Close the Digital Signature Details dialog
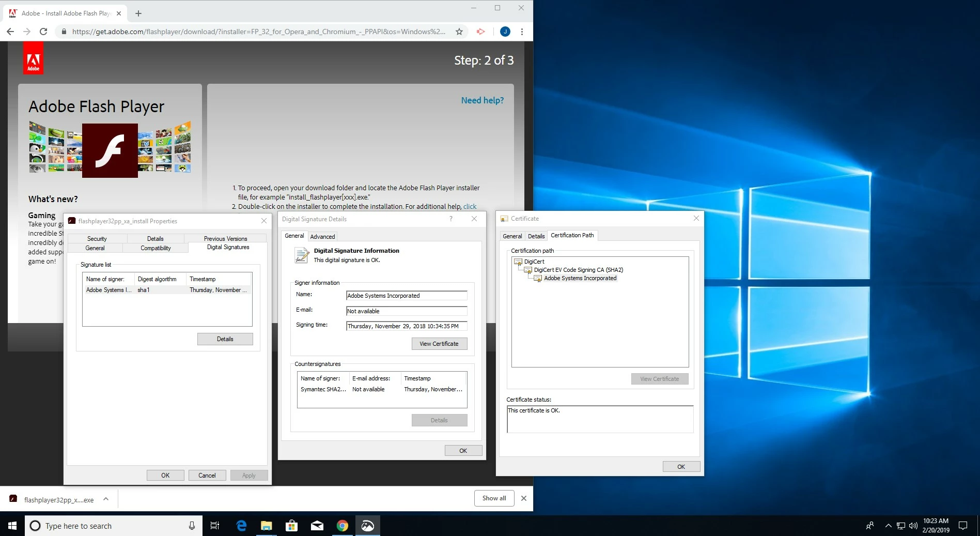 [474, 219]
